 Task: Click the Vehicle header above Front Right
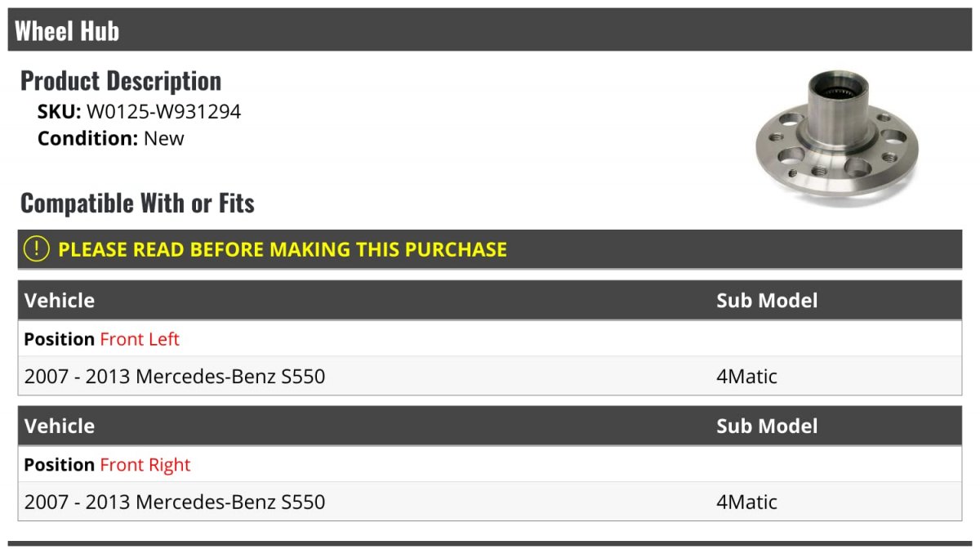[x=60, y=426]
